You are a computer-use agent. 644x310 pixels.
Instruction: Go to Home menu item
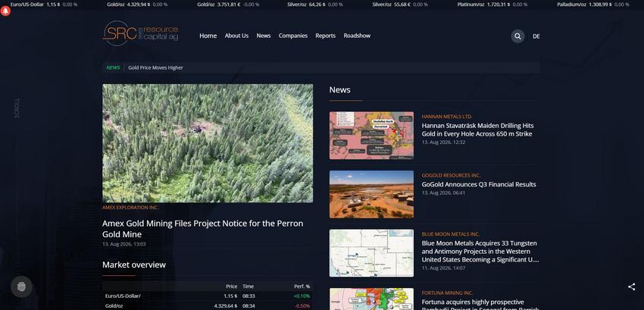click(208, 36)
